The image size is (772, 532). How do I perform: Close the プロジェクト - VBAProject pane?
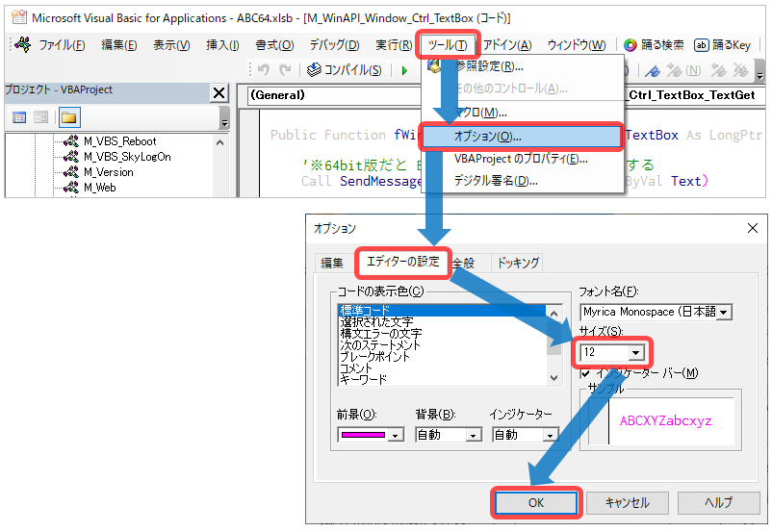(219, 92)
